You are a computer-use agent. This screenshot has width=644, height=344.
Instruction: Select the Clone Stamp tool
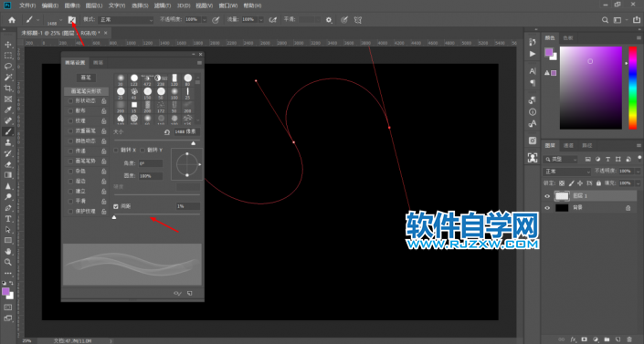coord(8,142)
